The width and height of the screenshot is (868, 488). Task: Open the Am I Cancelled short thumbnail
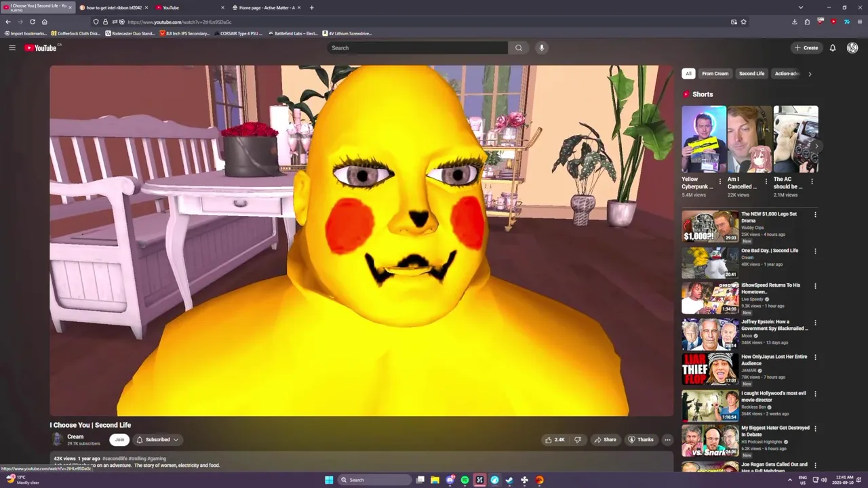click(x=749, y=139)
